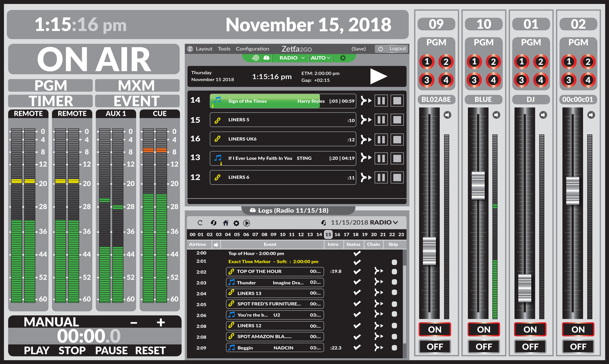Turn channel 09 ON
The image size is (609, 364).
435,330
